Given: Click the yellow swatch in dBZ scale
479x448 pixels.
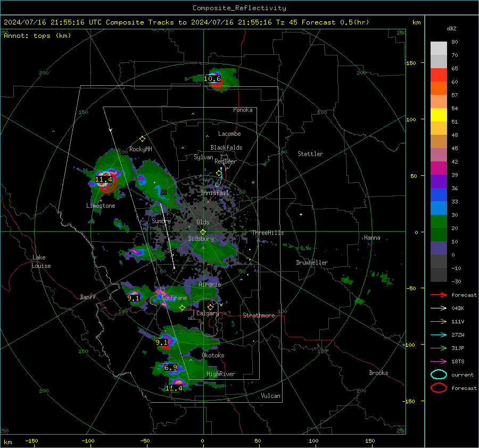Looking at the screenshot, I should click(x=439, y=115).
